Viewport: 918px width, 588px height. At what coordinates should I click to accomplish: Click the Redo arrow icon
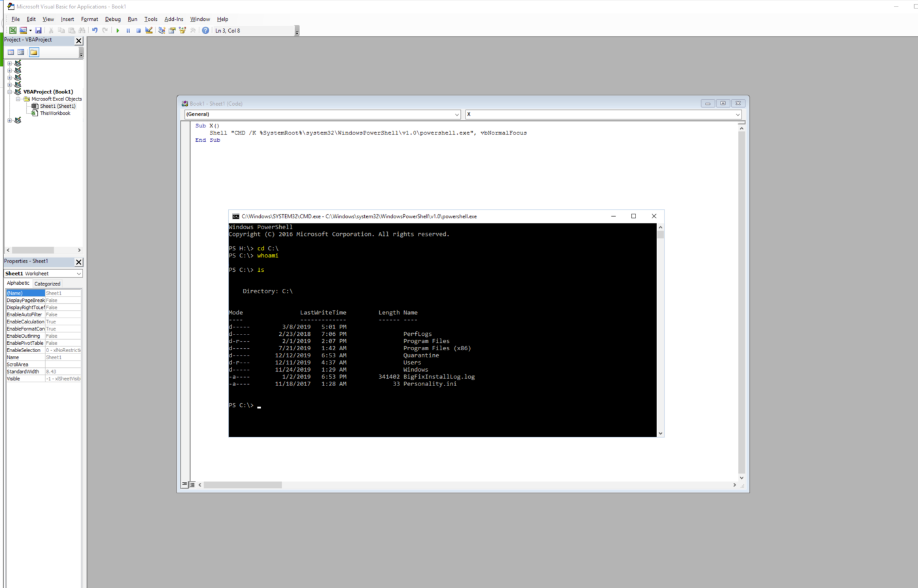coord(105,31)
